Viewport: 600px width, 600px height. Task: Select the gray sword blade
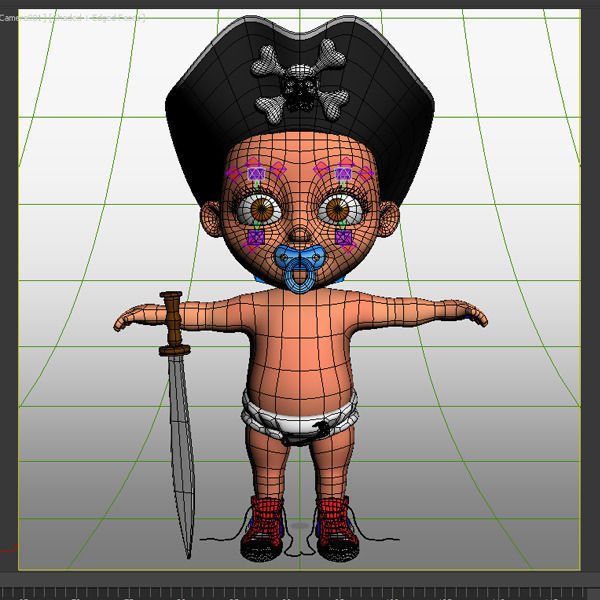click(x=182, y=455)
